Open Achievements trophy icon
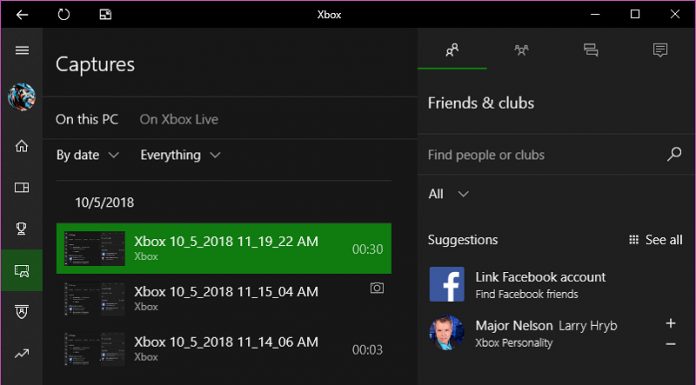The width and height of the screenshot is (696, 385). (21, 228)
